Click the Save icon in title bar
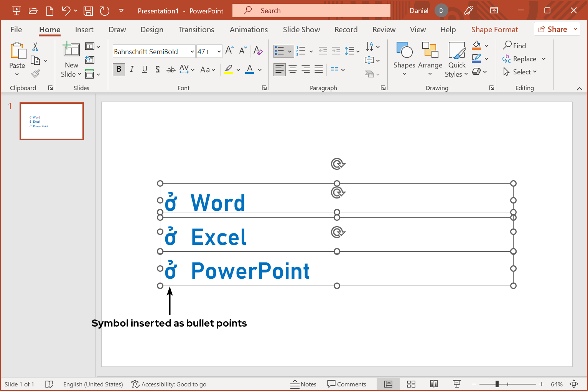Viewport: 588px width, 391px height. coord(88,11)
